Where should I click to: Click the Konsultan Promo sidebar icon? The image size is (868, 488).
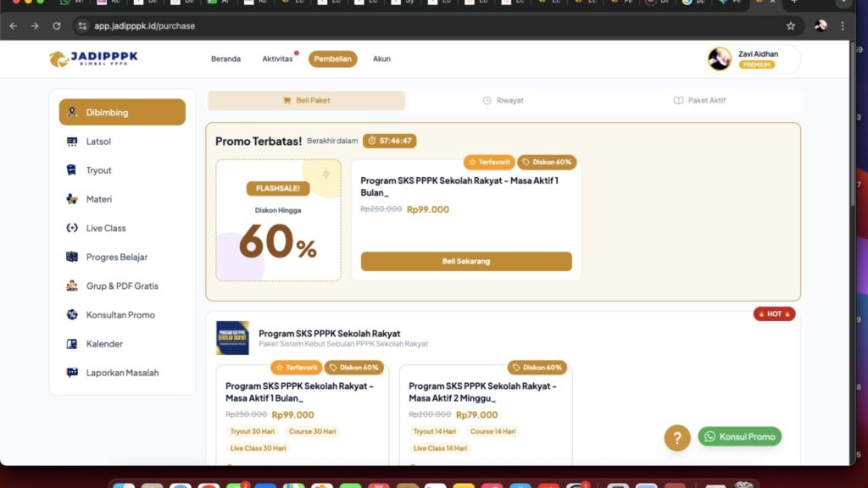(72, 314)
